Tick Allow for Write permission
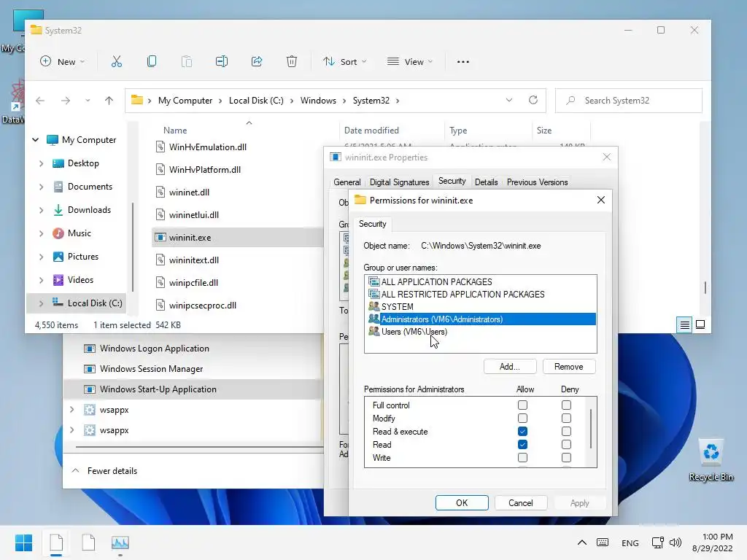 pyautogui.click(x=522, y=458)
